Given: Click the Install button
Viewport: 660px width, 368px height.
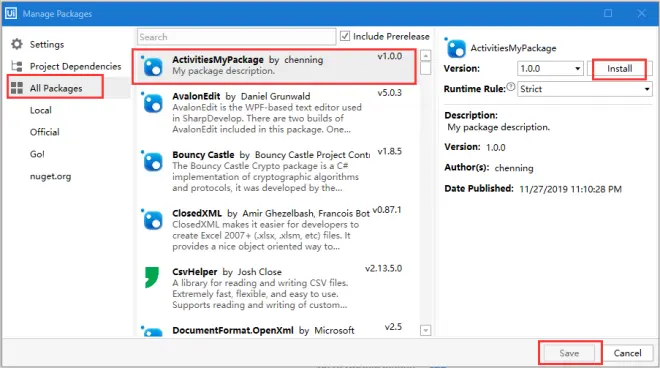Looking at the screenshot, I should coord(619,69).
